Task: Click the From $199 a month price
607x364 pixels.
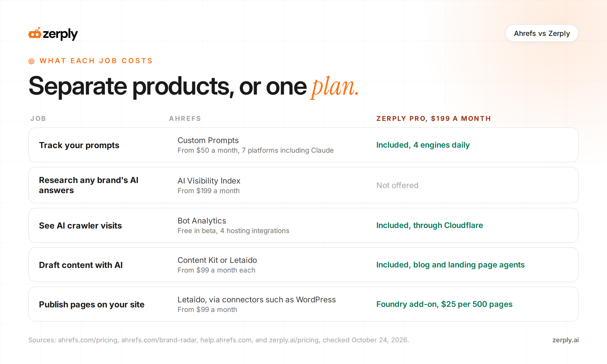Action: 208,191
